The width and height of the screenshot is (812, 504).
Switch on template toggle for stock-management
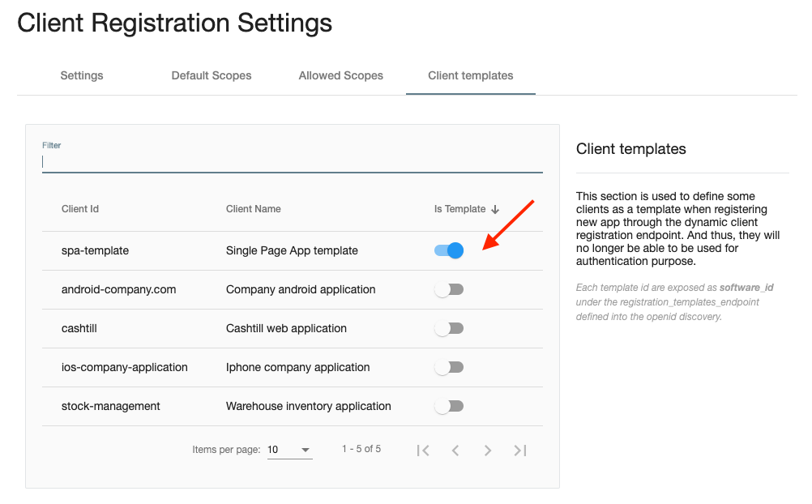pyautogui.click(x=449, y=406)
